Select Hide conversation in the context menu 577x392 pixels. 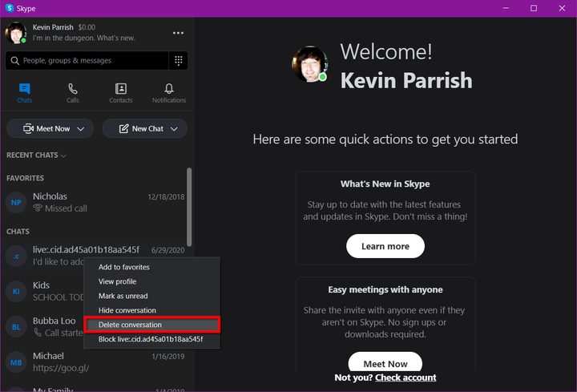(151, 310)
